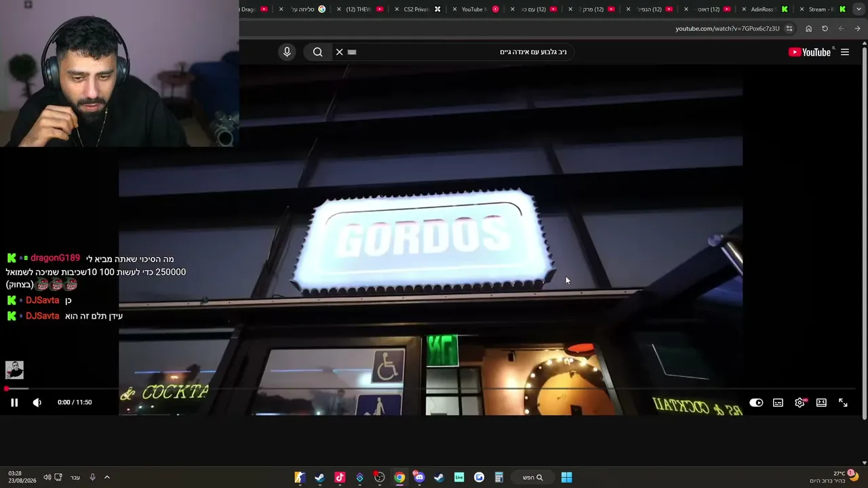Open the Windows Start menu

pyautogui.click(x=566, y=477)
